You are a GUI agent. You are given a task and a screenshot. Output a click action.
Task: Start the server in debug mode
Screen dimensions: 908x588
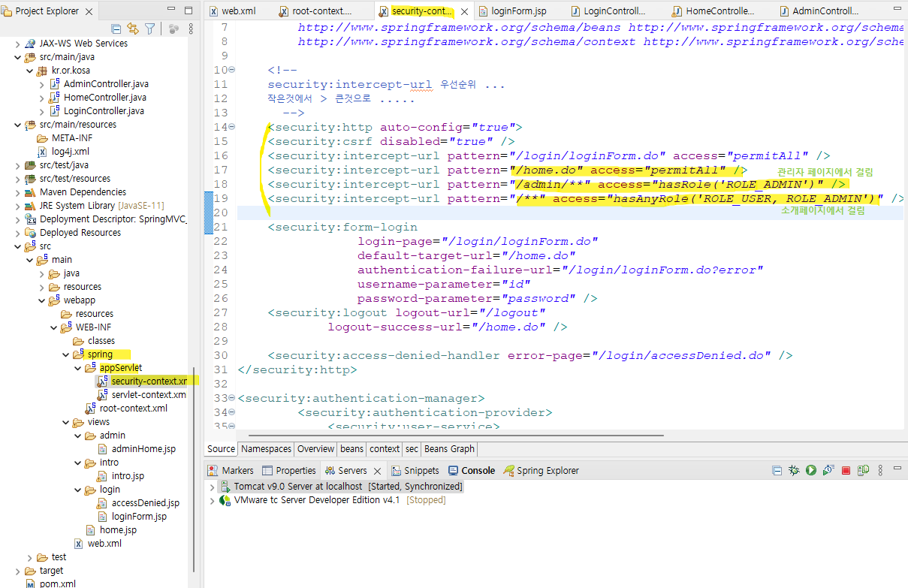click(x=794, y=470)
